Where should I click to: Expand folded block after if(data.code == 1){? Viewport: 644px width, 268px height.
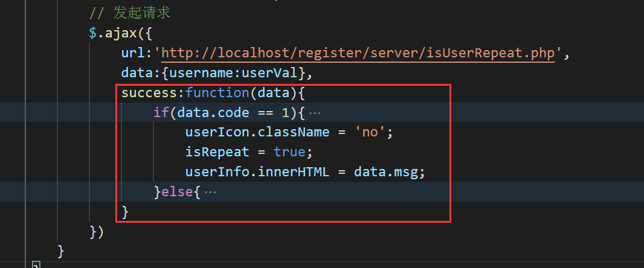coord(315,113)
